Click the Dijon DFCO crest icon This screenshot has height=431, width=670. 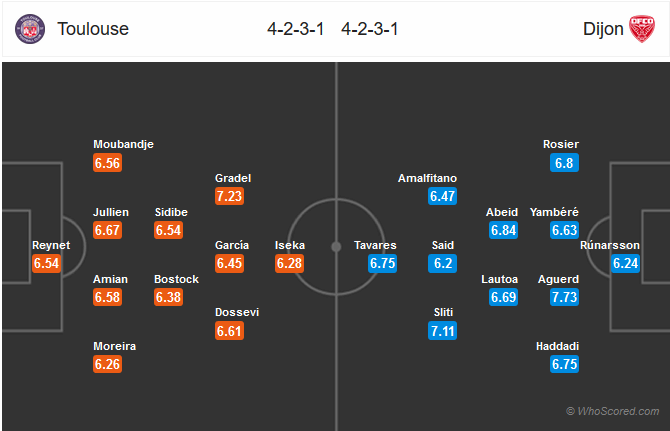(x=641, y=29)
